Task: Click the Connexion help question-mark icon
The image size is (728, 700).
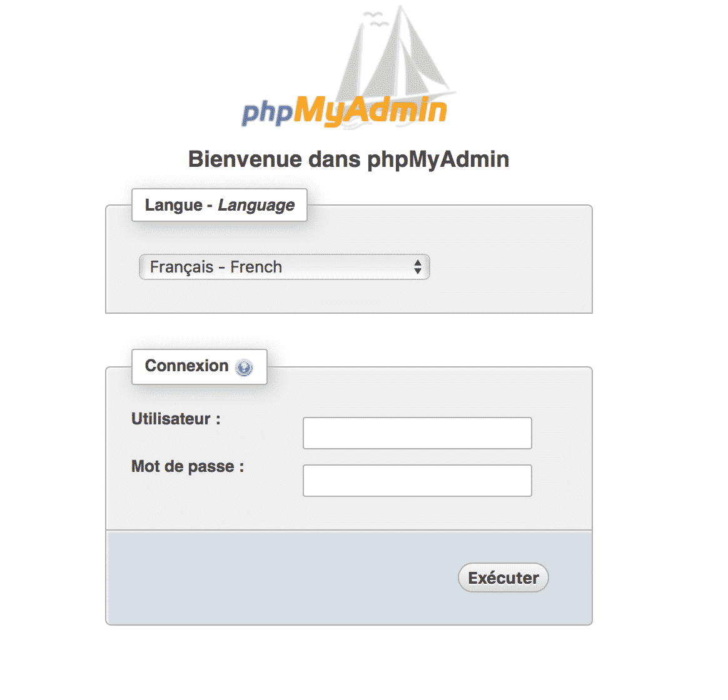Action: click(244, 367)
